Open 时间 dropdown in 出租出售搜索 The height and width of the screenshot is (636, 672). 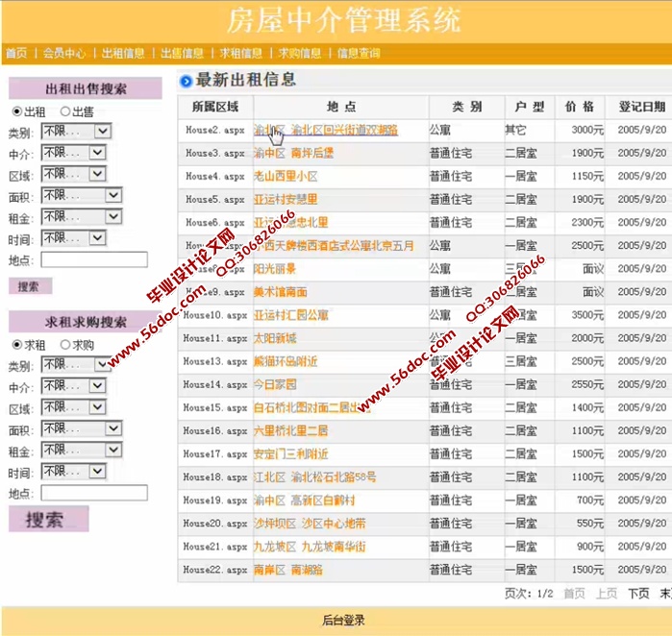click(74, 238)
